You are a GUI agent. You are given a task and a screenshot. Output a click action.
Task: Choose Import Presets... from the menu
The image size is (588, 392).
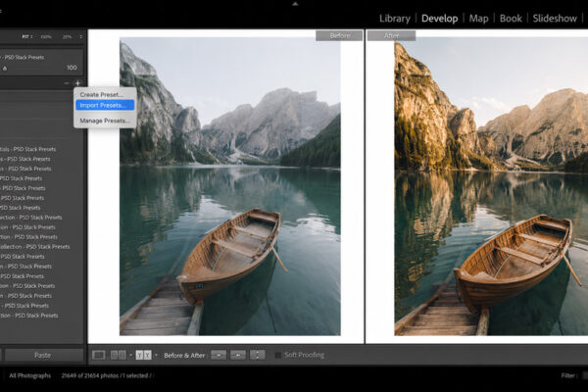pyautogui.click(x=105, y=106)
